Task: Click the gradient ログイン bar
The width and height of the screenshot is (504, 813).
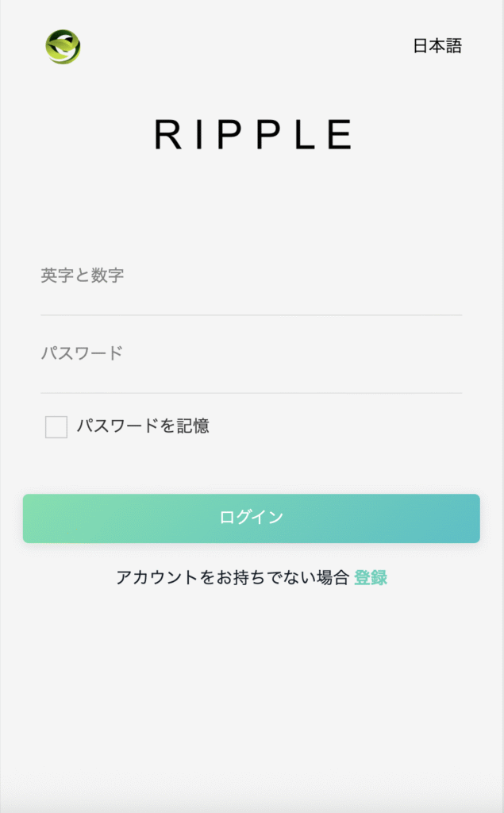Action: pyautogui.click(x=252, y=516)
